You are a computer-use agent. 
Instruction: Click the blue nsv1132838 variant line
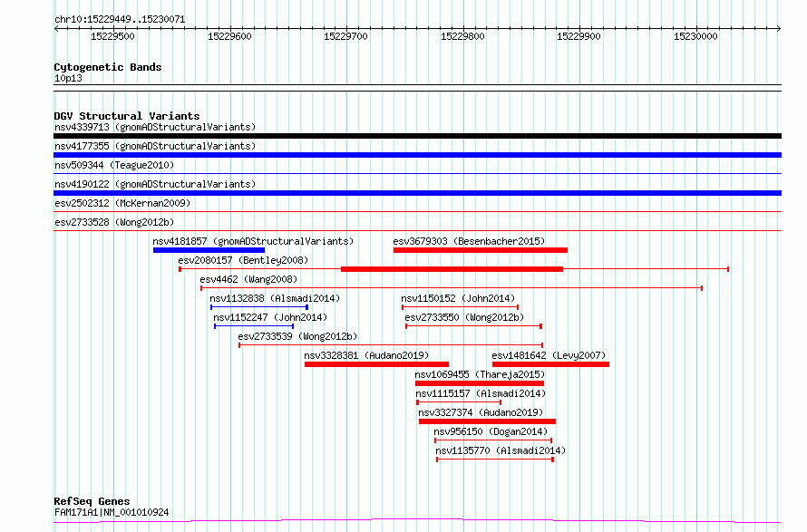(x=259, y=307)
